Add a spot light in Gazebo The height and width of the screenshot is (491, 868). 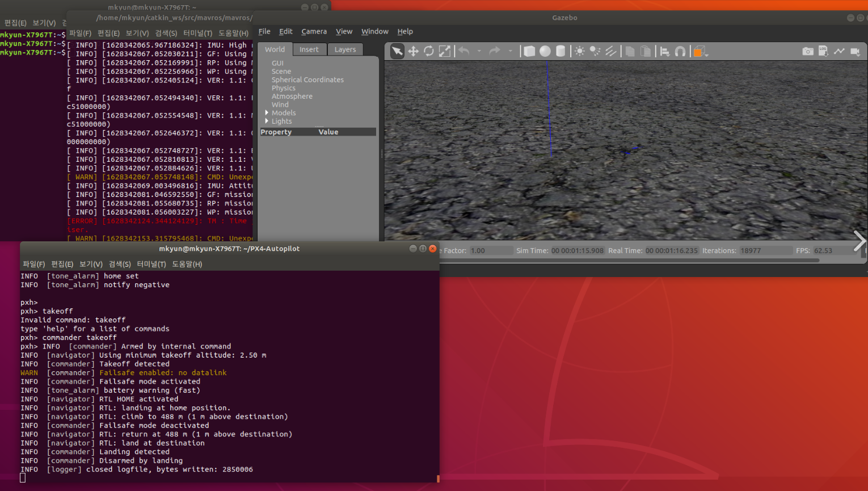pos(595,51)
